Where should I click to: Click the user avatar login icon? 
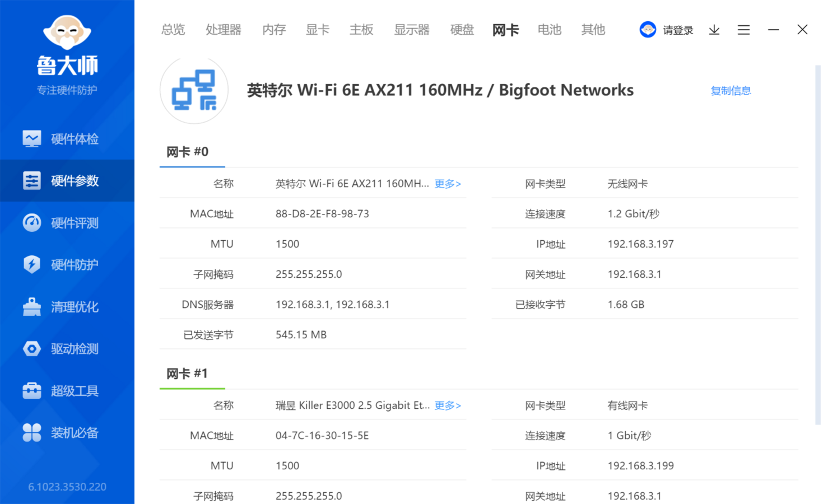pos(648,30)
